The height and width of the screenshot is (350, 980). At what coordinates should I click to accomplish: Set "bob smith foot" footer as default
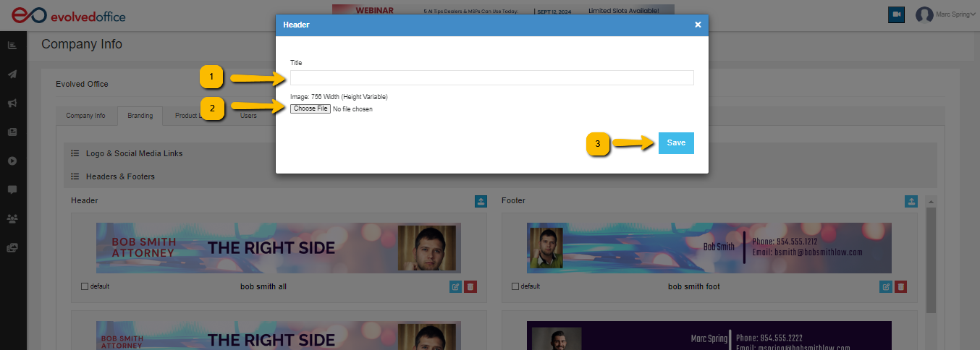tap(515, 286)
